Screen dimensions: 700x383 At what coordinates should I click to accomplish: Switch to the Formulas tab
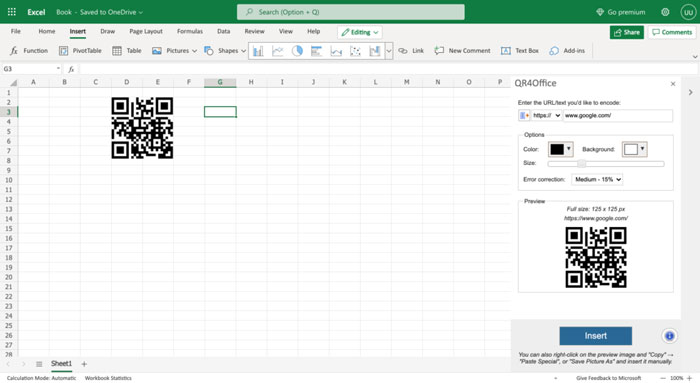pos(190,31)
